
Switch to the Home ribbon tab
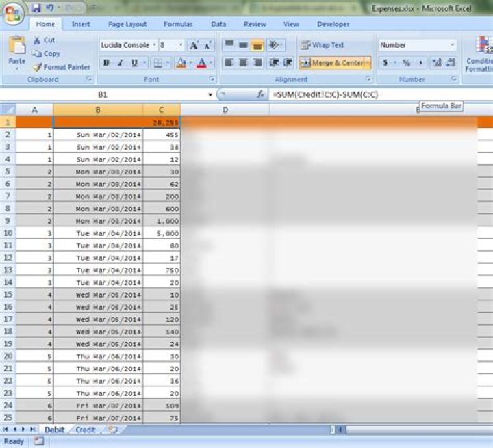point(46,24)
